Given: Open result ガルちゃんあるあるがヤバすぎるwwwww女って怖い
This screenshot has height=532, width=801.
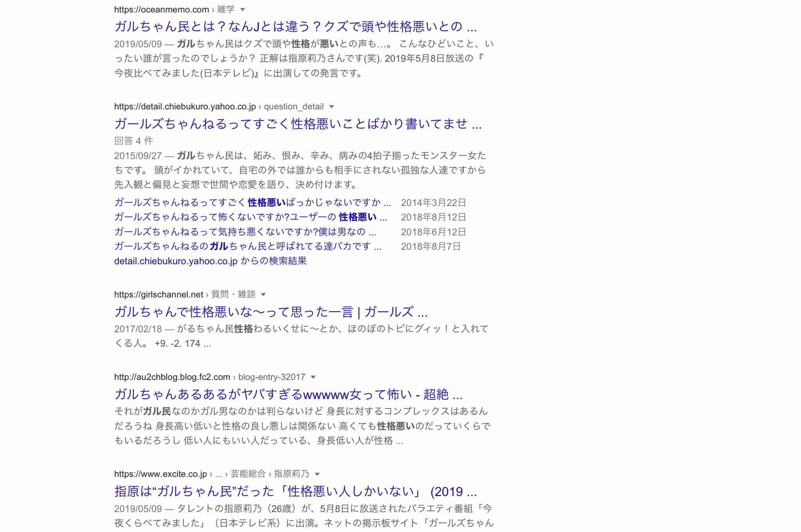Looking at the screenshot, I should click(288, 394).
